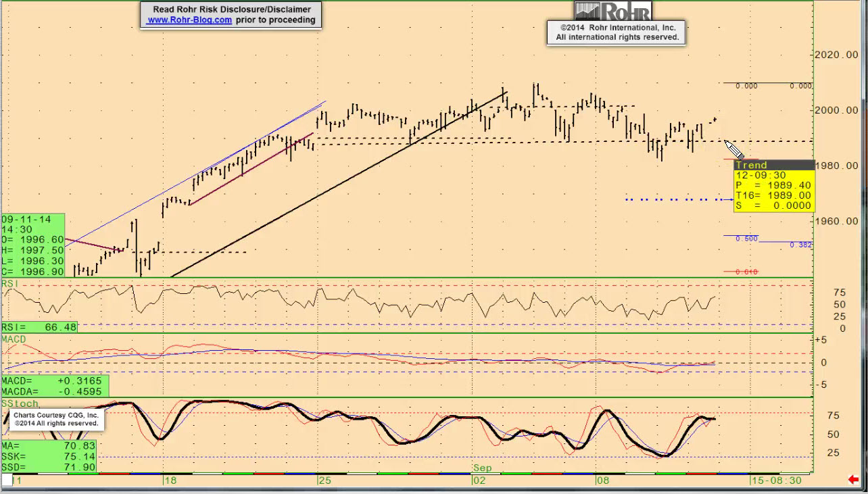
Task: Click the SStoch study label
Action: (x=20, y=403)
